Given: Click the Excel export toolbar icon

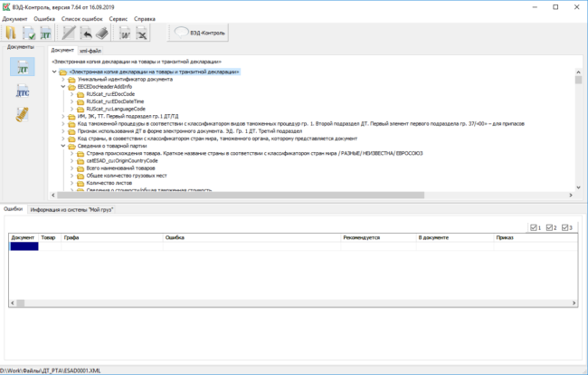Looking at the screenshot, I should pyautogui.click(x=142, y=33).
